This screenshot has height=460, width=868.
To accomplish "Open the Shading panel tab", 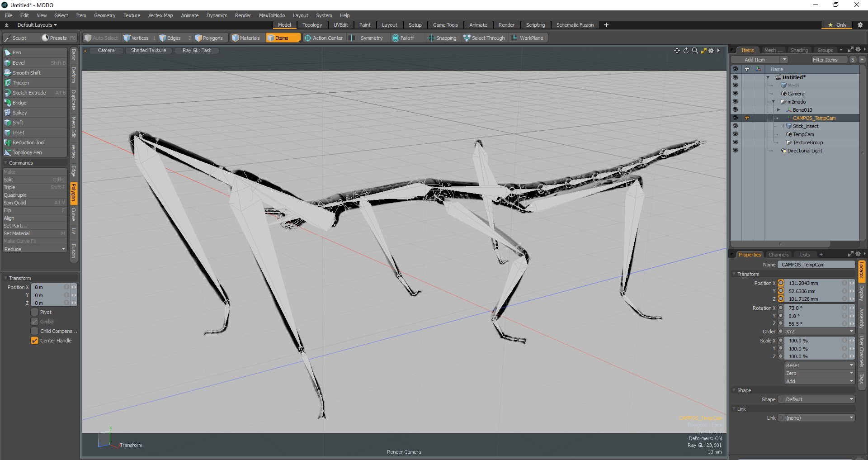I will click(799, 50).
